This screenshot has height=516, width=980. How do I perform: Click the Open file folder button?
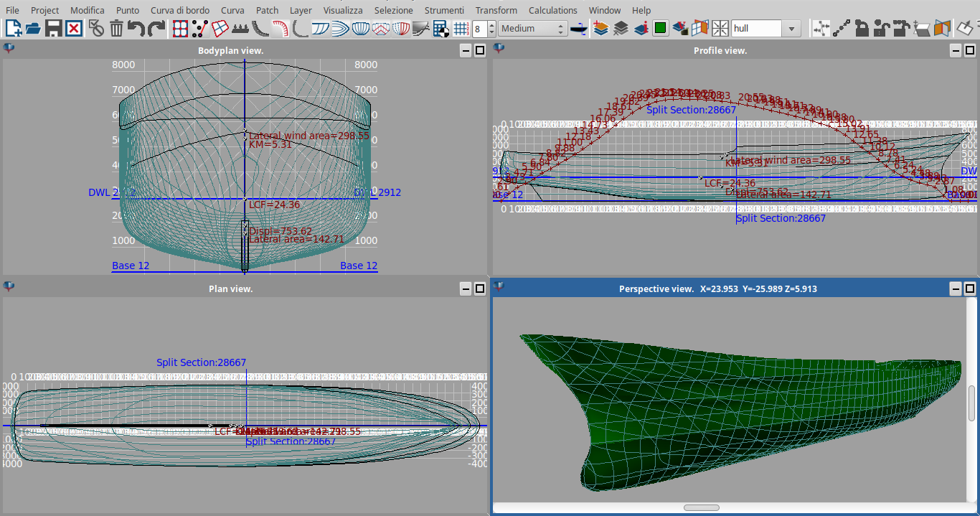pos(33,29)
